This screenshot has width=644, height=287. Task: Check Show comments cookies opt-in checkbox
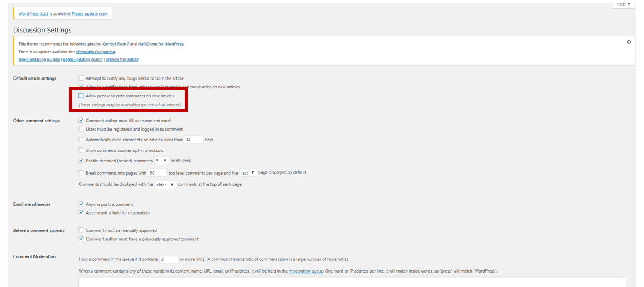(x=81, y=150)
